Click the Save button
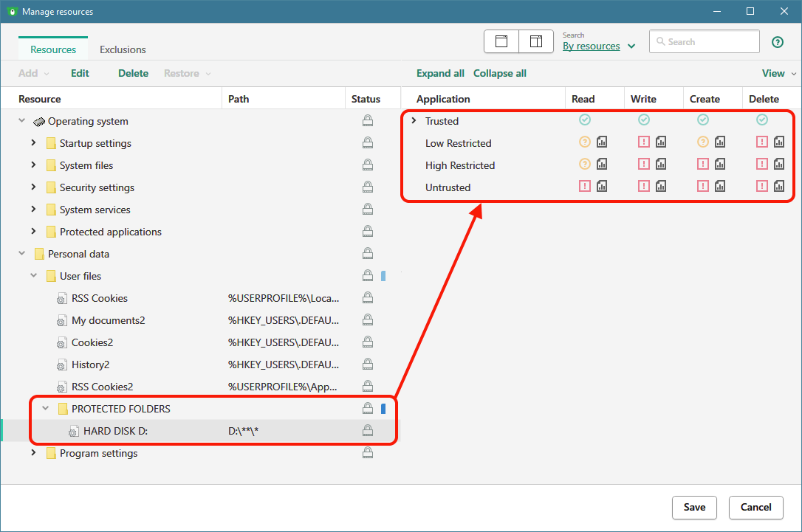 click(694, 507)
